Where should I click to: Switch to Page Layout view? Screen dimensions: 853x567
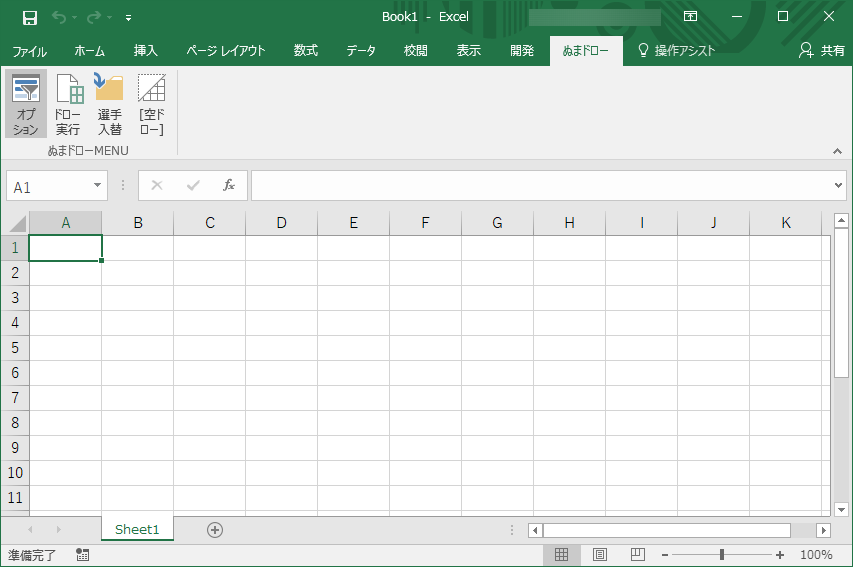[600, 555]
